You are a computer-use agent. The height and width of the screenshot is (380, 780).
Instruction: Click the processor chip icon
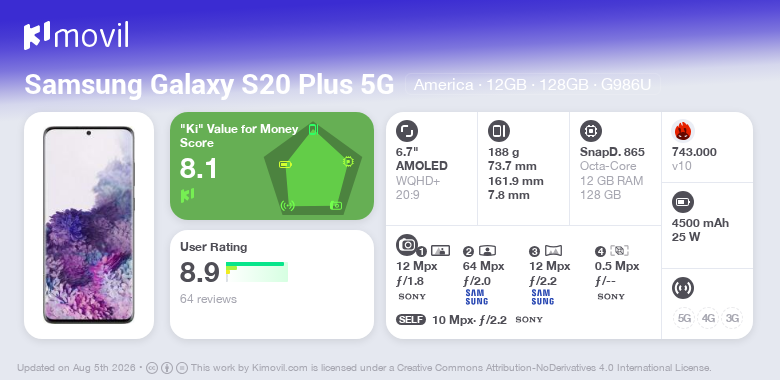coord(591,131)
